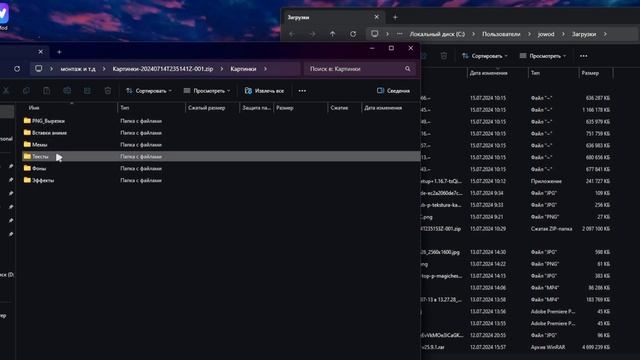Open three-dots menu in Загрузки toolbar

[584, 56]
